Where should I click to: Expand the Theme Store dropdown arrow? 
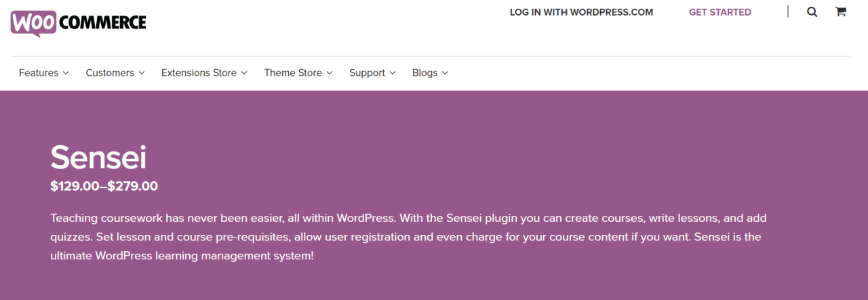[x=330, y=73]
